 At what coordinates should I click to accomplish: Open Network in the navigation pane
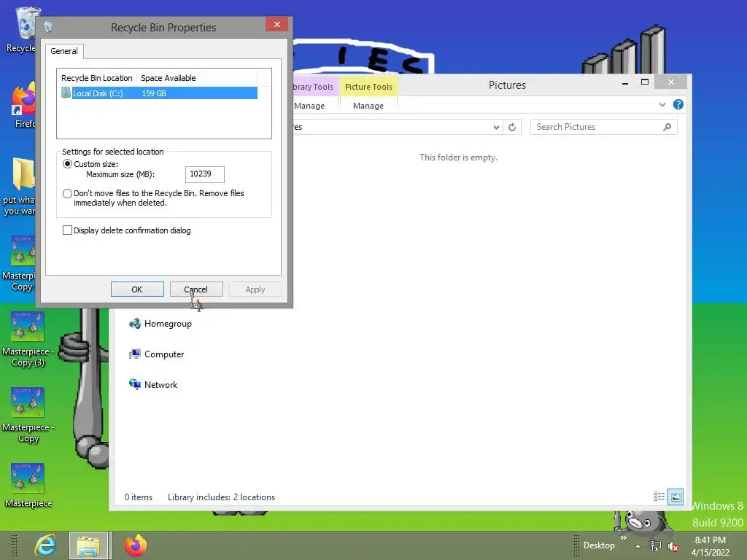click(x=160, y=385)
